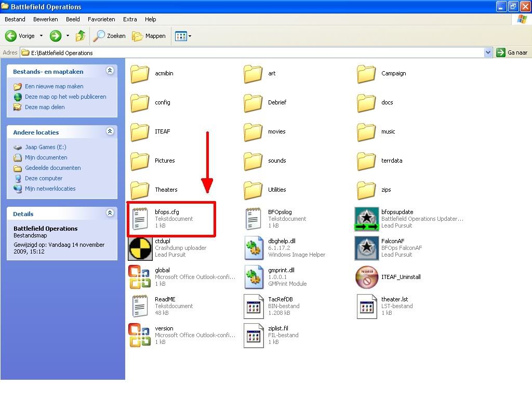Screen dimensions: 532x399
Task: Click Deze map delen link
Action: (x=45, y=107)
